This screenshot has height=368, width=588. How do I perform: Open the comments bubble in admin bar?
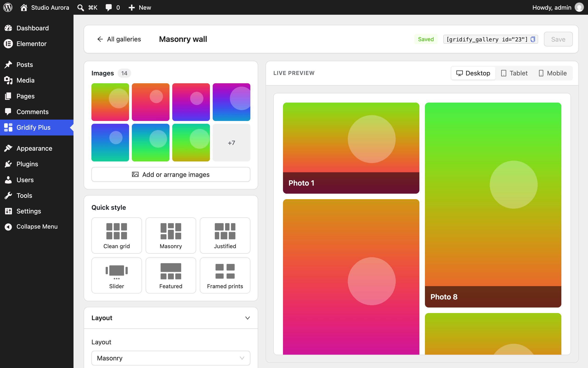tap(109, 7)
